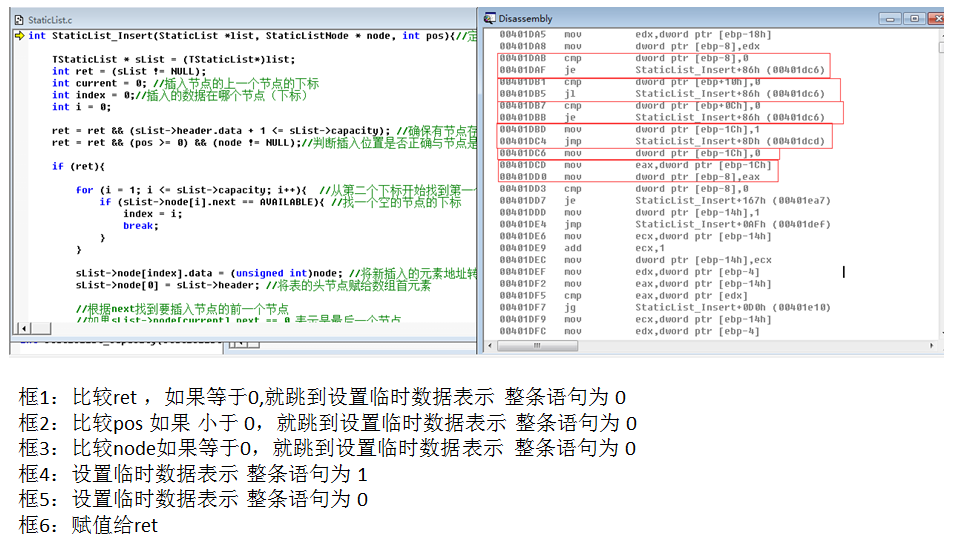This screenshot has width=961, height=550.
Task: Click the 'if (ret){' statement
Action: (78, 166)
